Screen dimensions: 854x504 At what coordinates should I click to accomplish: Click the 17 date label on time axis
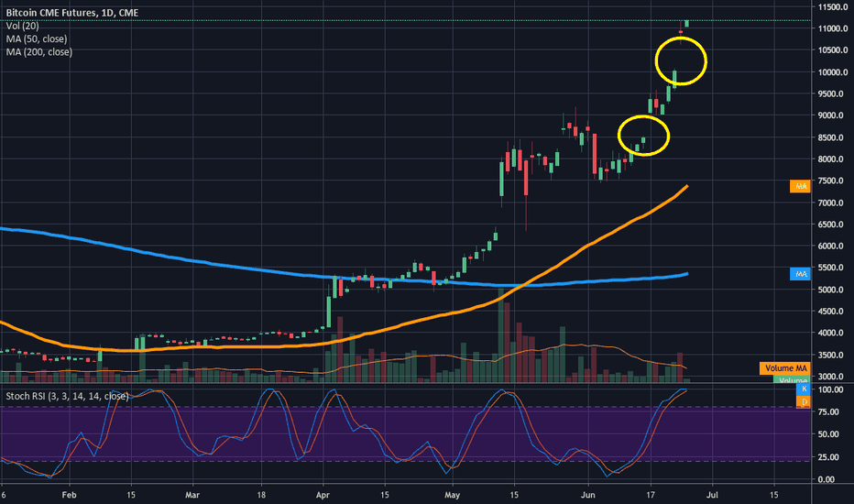651,495
